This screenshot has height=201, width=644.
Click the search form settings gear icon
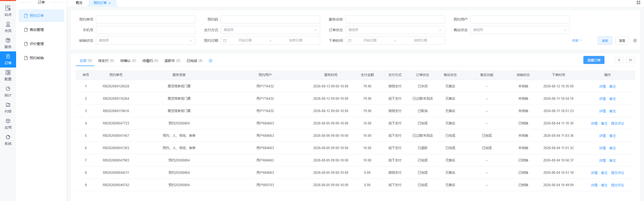[x=635, y=41]
